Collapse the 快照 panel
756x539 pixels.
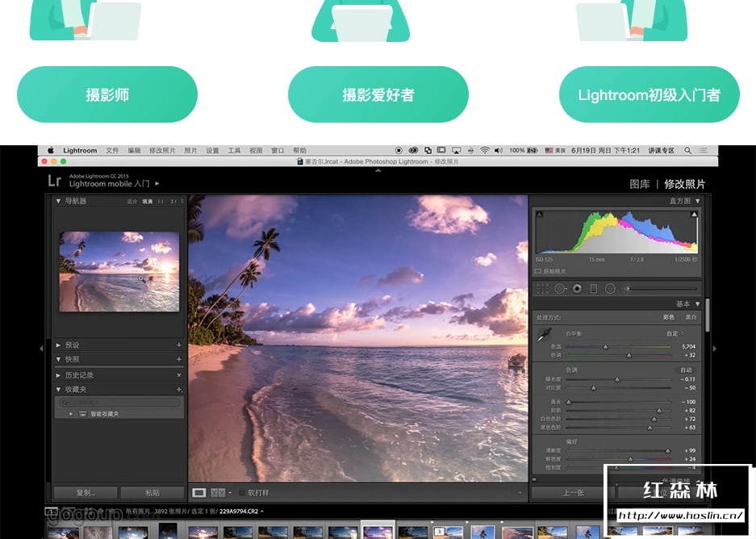coord(58,359)
